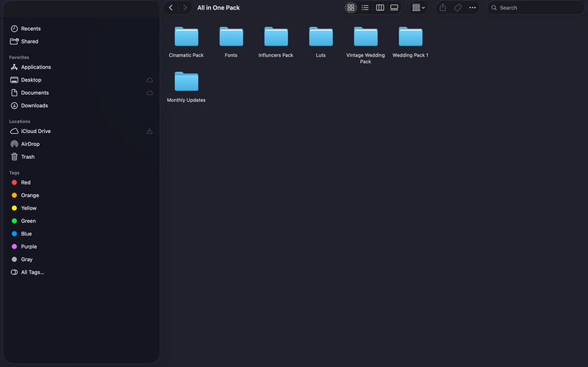Click in the Search field
The image size is (588, 367).
point(536,7)
